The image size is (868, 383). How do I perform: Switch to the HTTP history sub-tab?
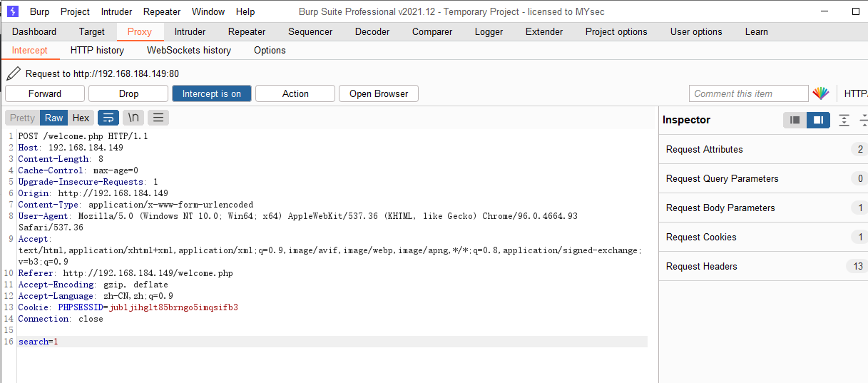(x=97, y=50)
